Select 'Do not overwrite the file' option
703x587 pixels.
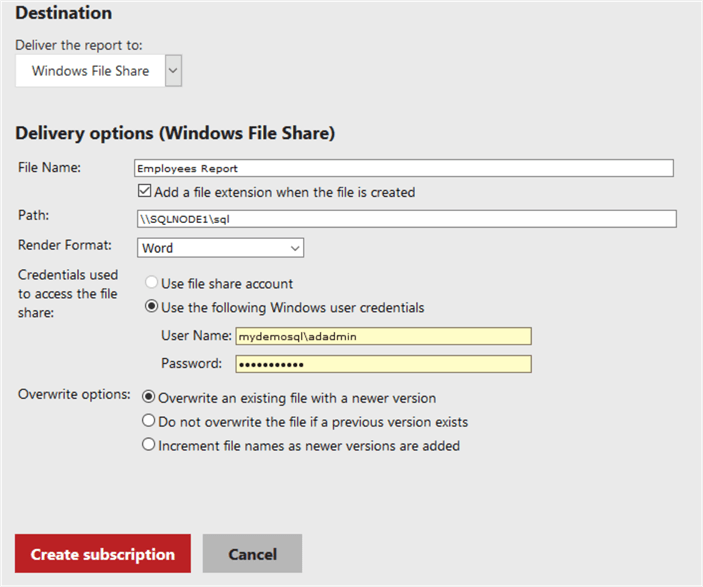tap(149, 421)
